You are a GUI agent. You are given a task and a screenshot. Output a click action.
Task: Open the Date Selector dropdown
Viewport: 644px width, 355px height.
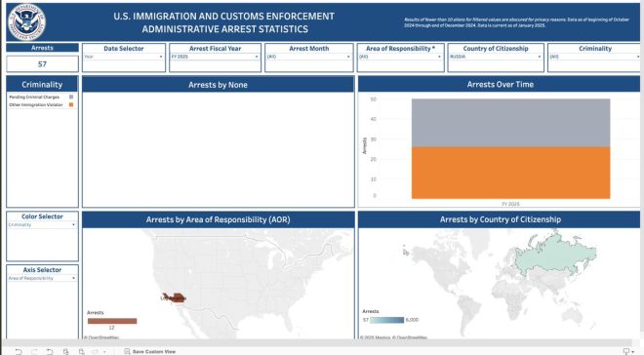tap(124, 57)
